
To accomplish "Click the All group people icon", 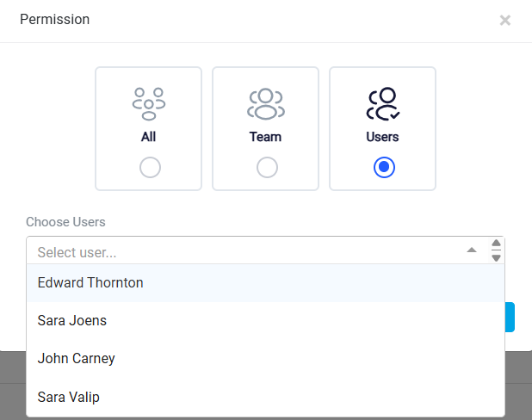I will (149, 104).
